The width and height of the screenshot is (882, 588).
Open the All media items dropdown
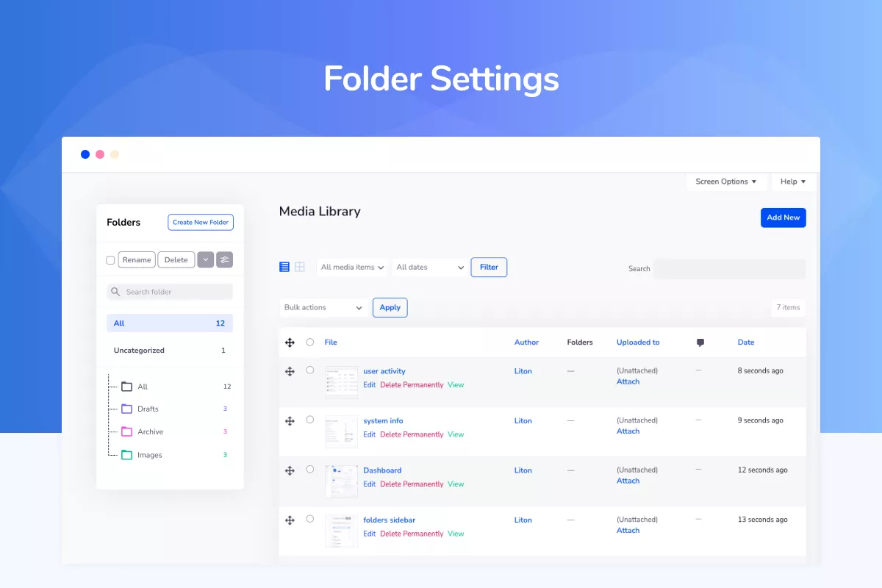pyautogui.click(x=353, y=268)
